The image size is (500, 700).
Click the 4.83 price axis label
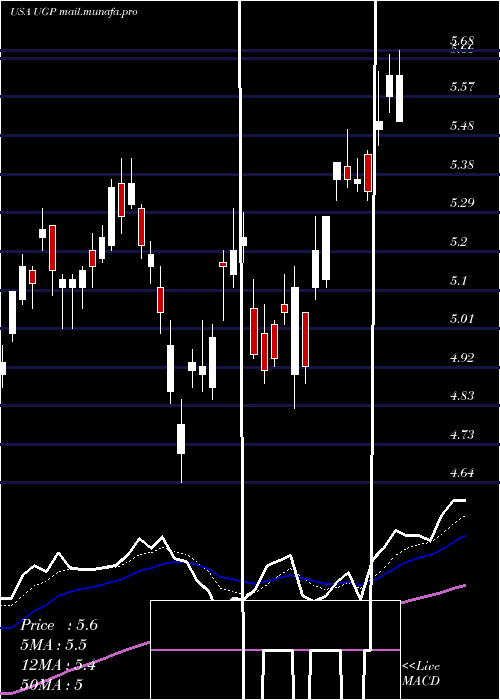[x=462, y=396]
